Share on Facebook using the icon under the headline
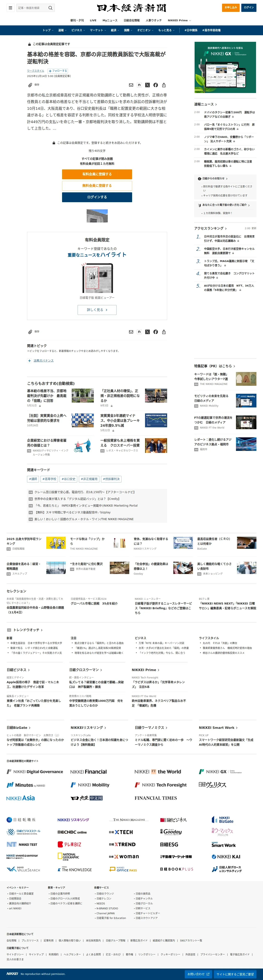Screen dimensions: 263x980 (x=156, y=85)
